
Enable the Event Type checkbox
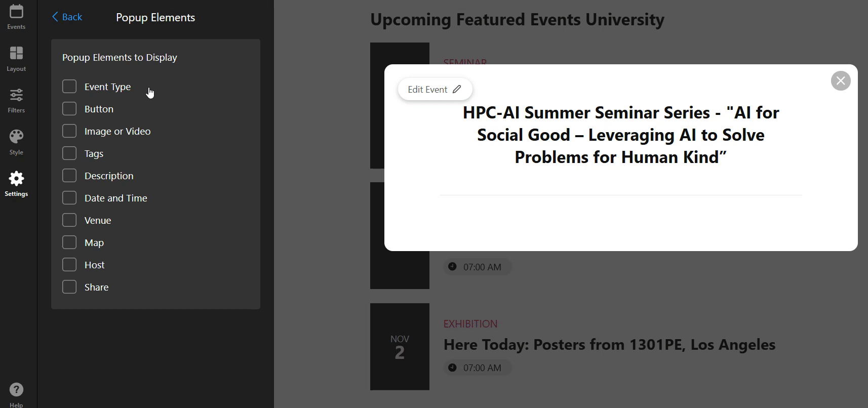coord(69,87)
